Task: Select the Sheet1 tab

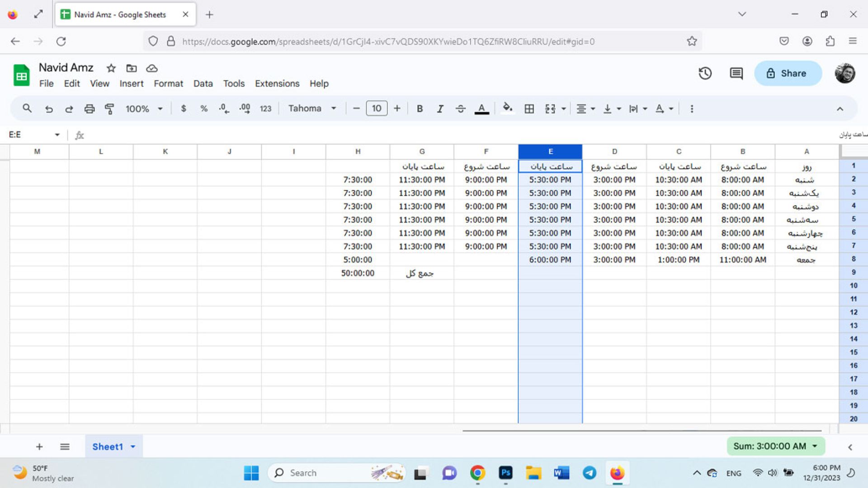Action: click(108, 446)
